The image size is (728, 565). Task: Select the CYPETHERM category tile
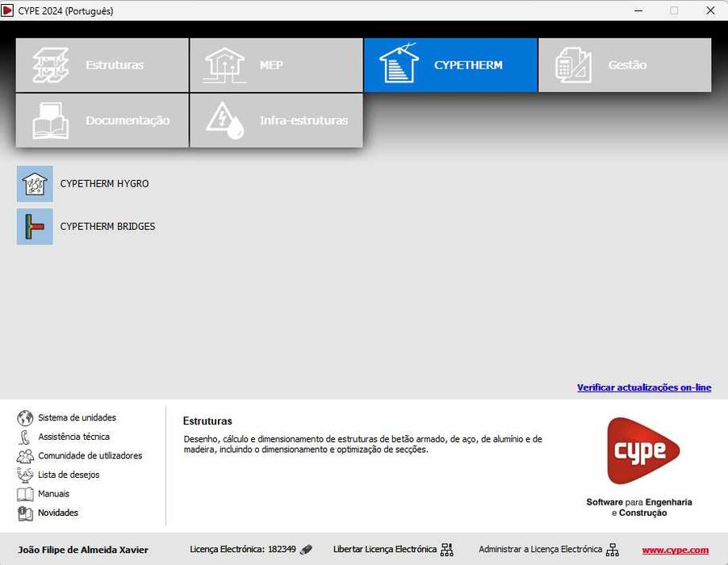coord(450,65)
